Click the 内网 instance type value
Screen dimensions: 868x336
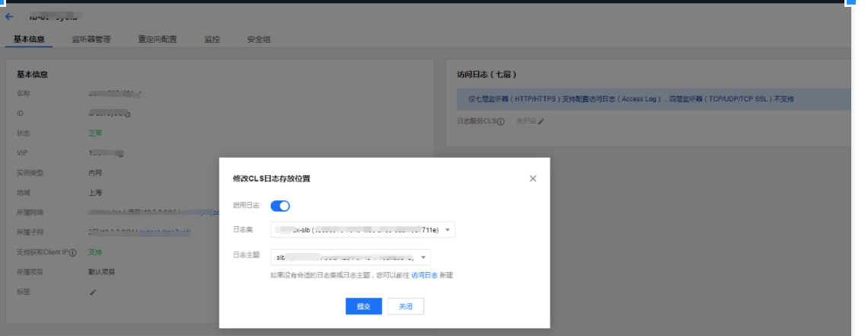(x=95, y=173)
